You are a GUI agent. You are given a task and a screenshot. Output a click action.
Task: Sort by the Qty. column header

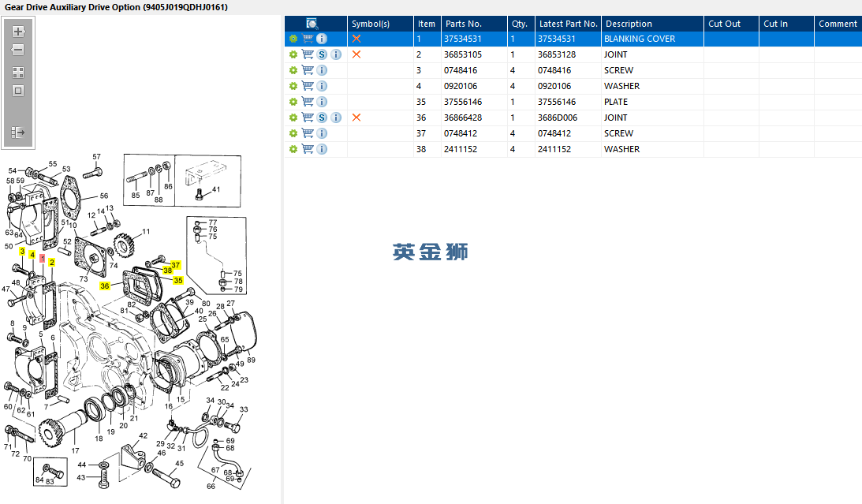[x=521, y=24]
